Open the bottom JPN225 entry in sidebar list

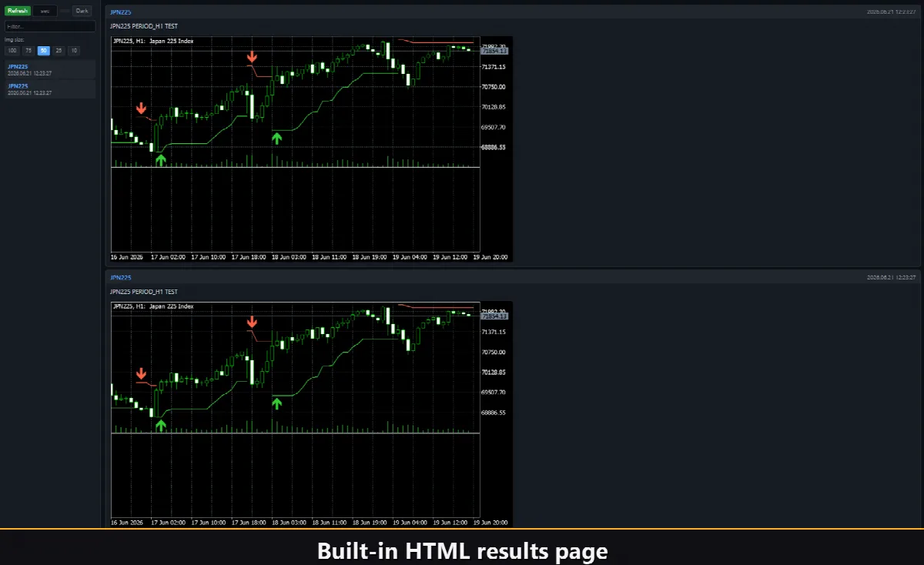click(x=50, y=89)
